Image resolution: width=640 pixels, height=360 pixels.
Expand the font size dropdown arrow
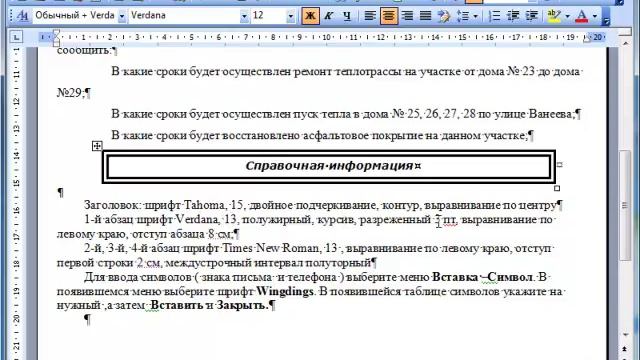(291, 16)
